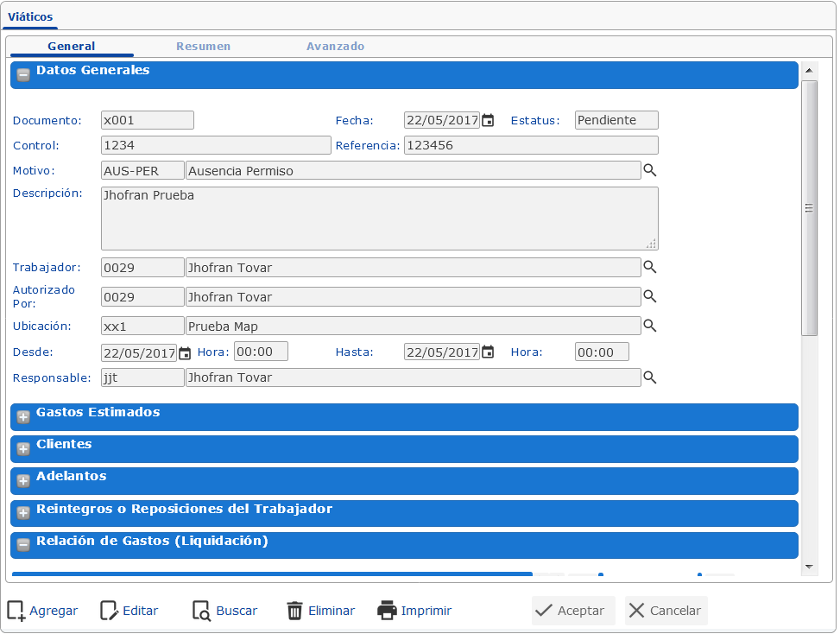Expand the Clientes section

tap(23, 448)
